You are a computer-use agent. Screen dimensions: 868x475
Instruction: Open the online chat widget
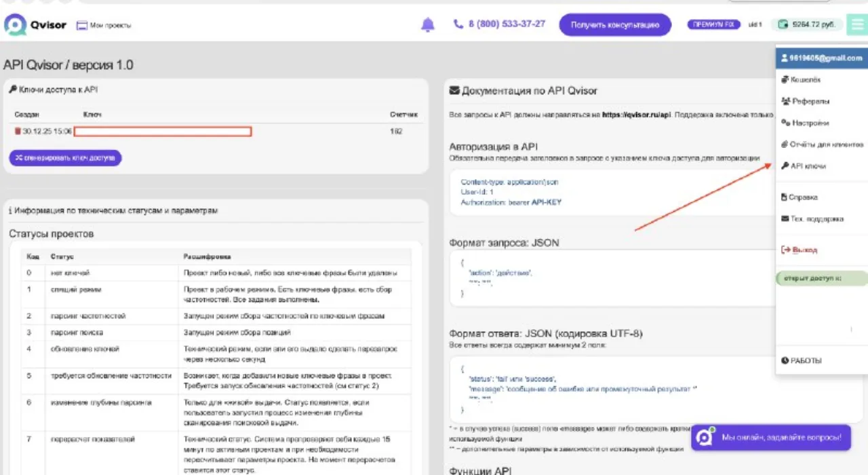[771, 438]
